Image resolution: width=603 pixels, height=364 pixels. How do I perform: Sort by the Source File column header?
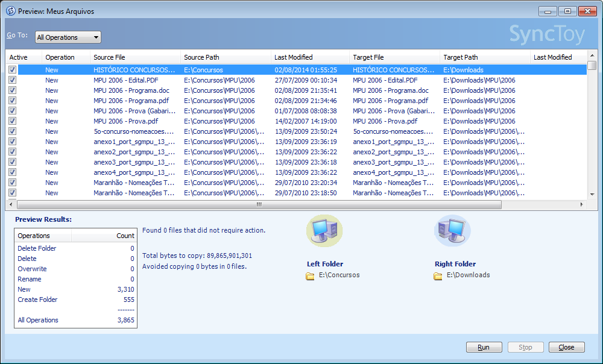click(x=135, y=57)
